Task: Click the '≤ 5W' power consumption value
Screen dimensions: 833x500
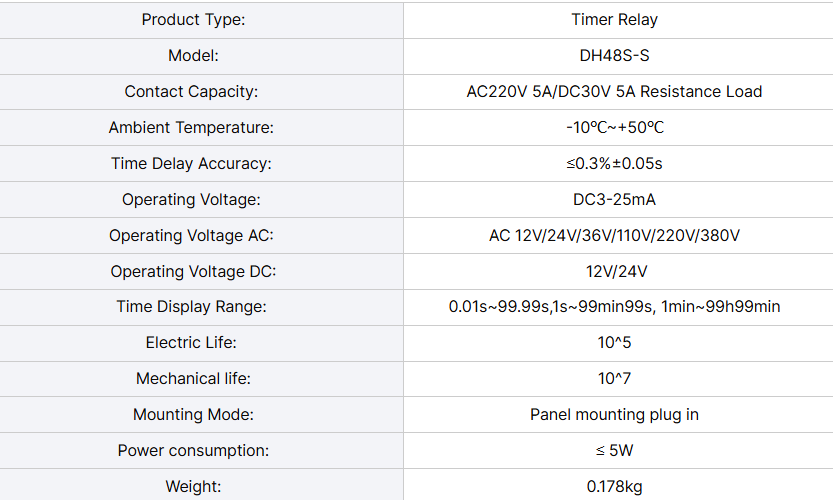Action: 615,451
